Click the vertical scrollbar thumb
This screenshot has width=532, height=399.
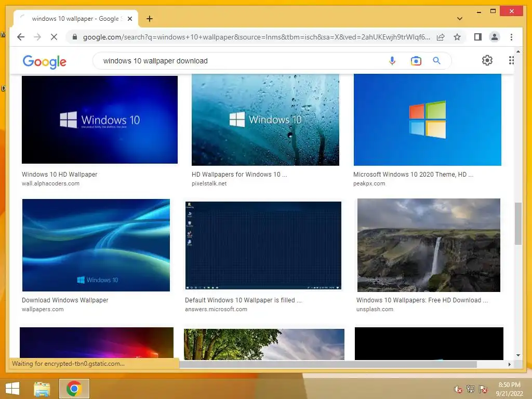[518, 223]
